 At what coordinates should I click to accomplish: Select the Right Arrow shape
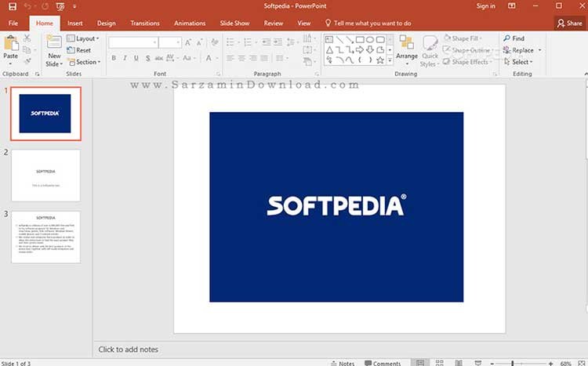coord(360,49)
